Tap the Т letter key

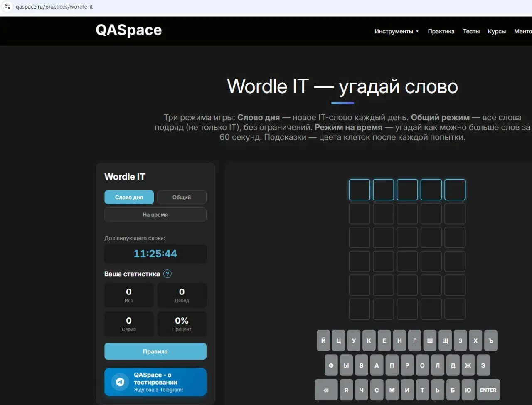[422, 390]
